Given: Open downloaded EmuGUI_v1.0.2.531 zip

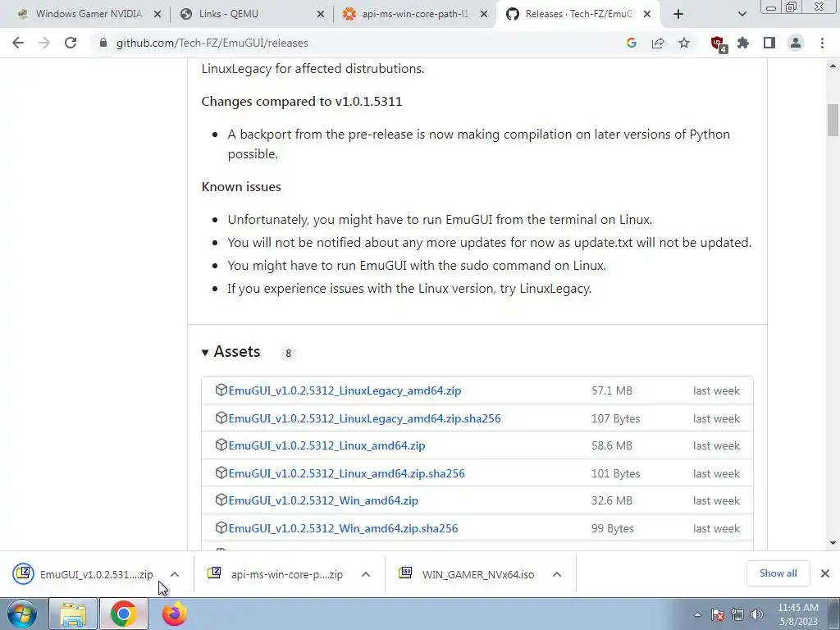Looking at the screenshot, I should point(83,574).
